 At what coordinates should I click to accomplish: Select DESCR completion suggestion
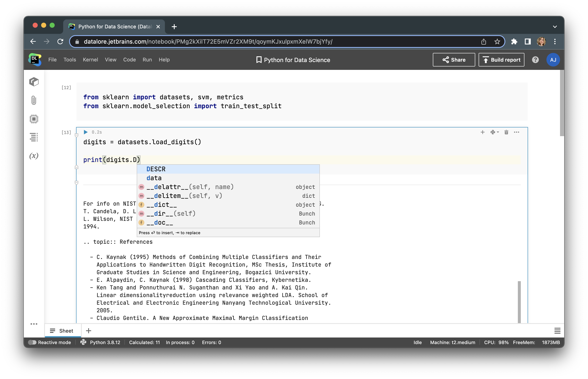tap(228, 169)
